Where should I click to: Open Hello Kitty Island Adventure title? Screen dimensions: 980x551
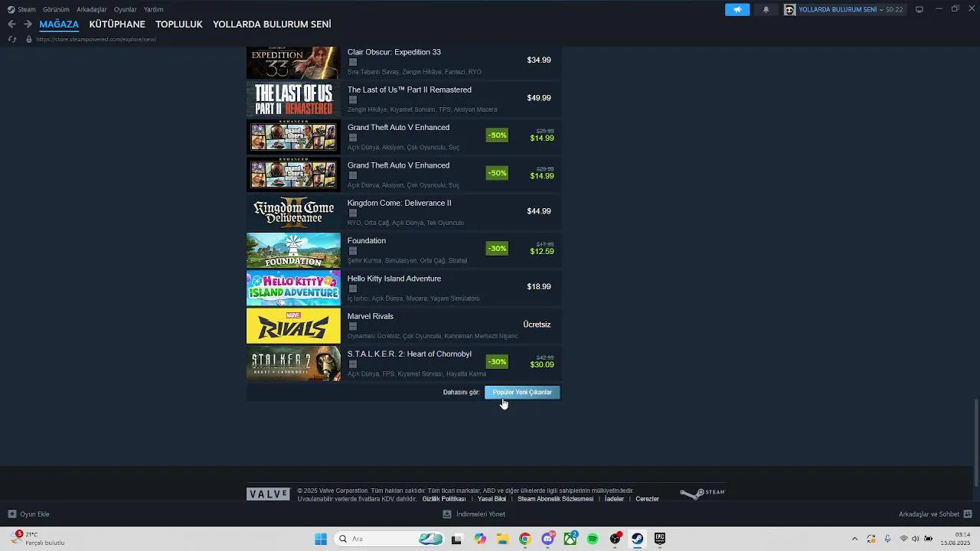point(394,279)
